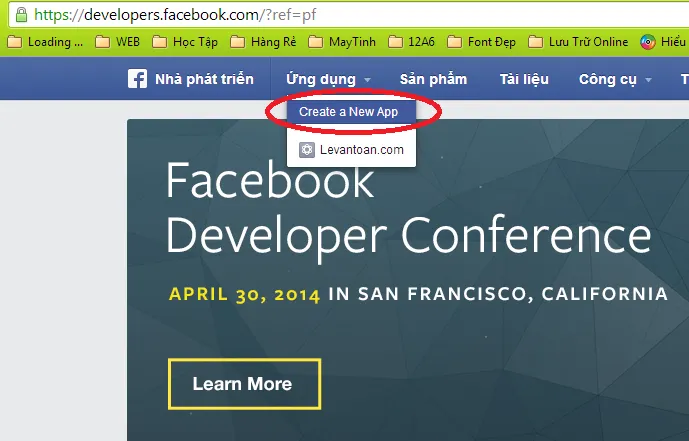This screenshot has width=689, height=441.
Task: Click the Facebook logo icon in header
Action: [x=138, y=79]
